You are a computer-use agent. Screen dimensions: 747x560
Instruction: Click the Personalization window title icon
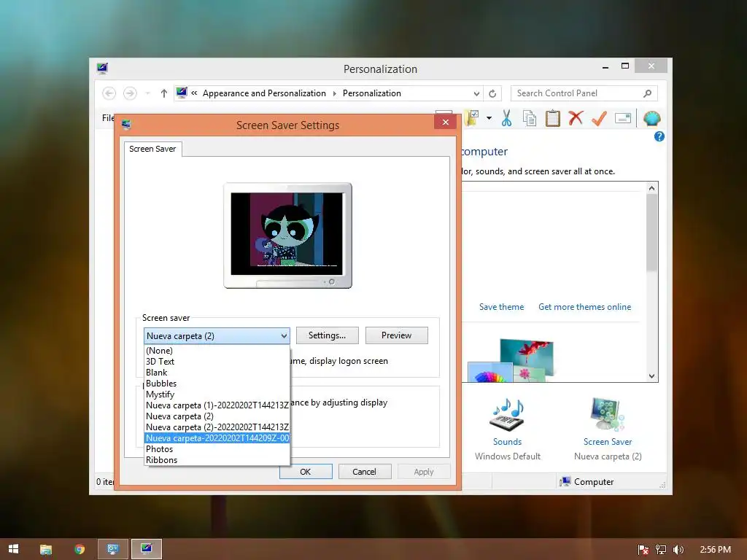(102, 69)
